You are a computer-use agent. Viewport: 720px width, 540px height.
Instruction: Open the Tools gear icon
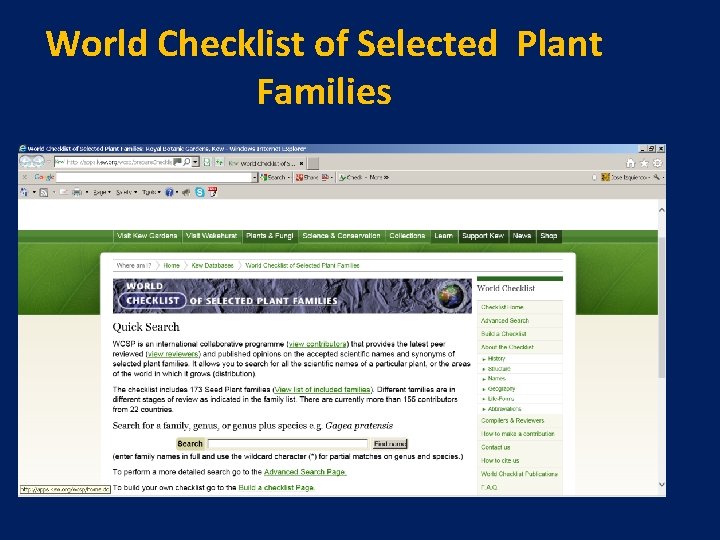pyautogui.click(x=658, y=163)
